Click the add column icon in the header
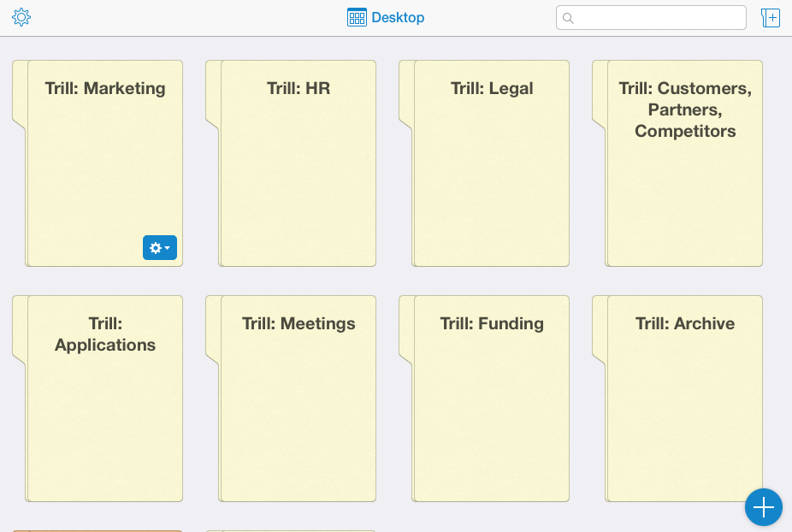Image resolution: width=792 pixels, height=532 pixels. point(771,18)
